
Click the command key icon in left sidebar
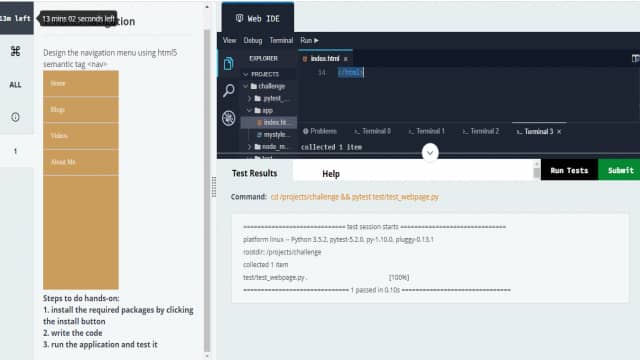(x=16, y=51)
